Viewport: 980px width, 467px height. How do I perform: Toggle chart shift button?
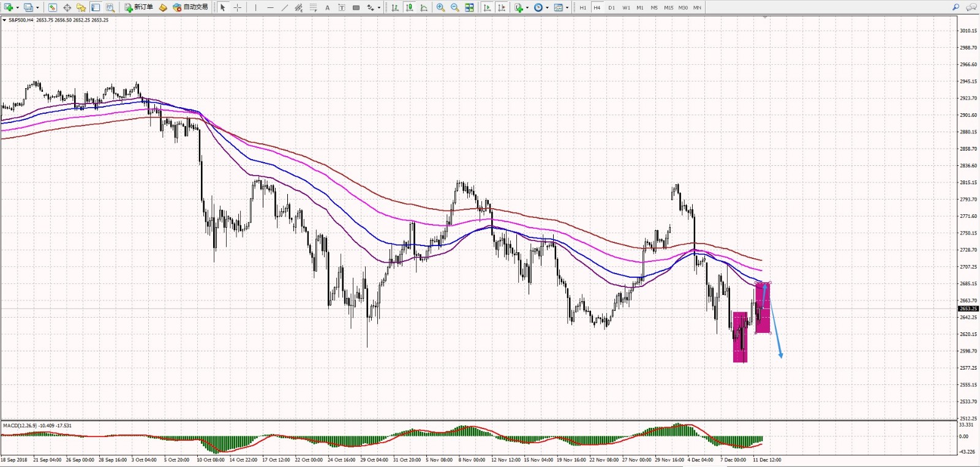(x=502, y=7)
